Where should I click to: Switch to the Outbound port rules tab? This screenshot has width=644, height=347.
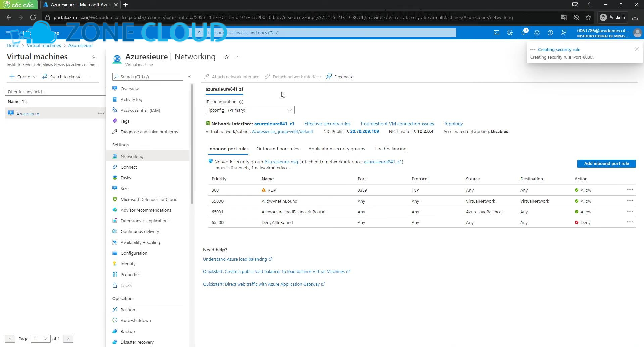278,149
